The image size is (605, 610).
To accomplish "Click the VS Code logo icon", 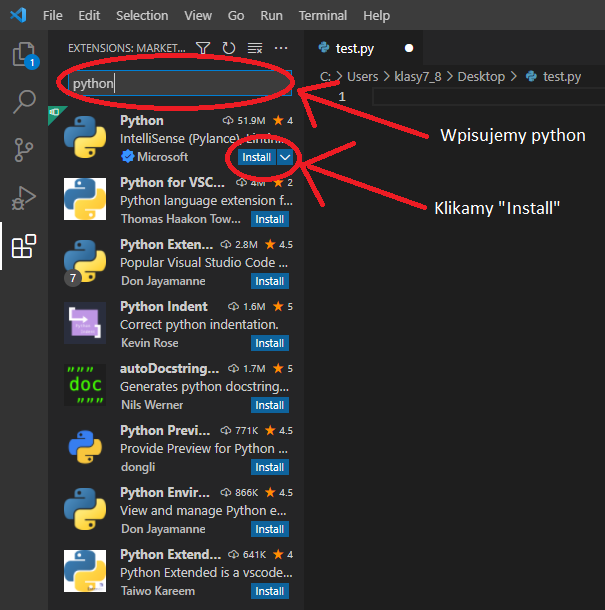I will pos(18,15).
